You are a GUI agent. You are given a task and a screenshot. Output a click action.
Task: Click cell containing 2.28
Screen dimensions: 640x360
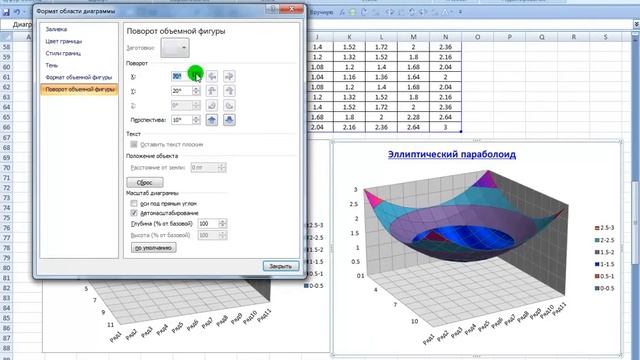point(413,117)
